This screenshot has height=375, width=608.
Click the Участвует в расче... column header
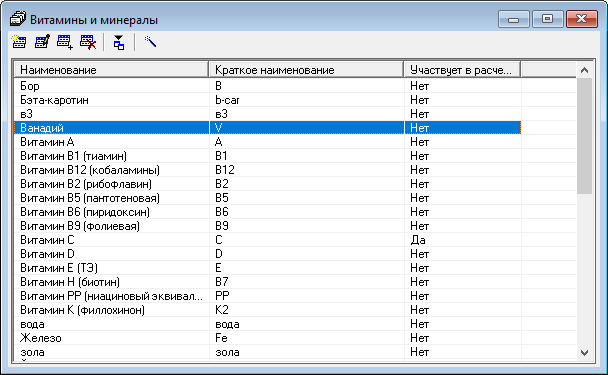coord(462,70)
